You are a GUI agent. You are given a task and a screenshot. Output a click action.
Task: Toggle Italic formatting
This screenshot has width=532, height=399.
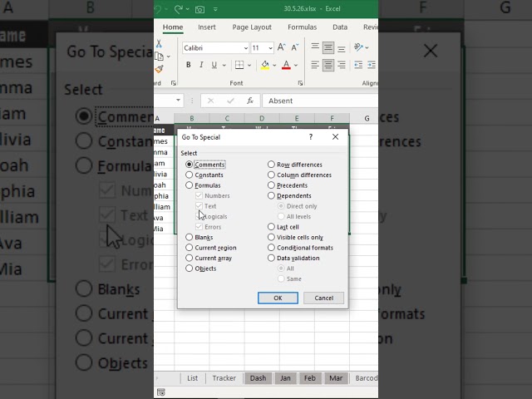point(201,65)
